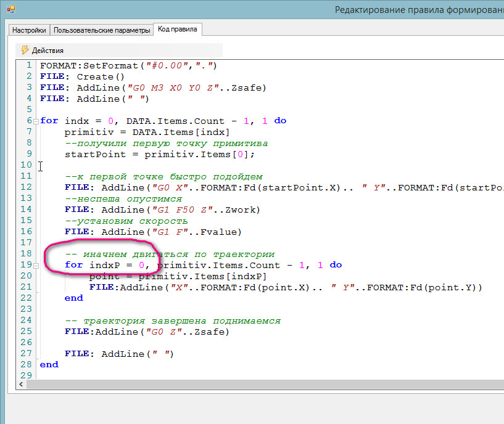Click startPoint = primitiv.Items[0] line
Viewport: 504px width, 424px height.
[x=159, y=155]
